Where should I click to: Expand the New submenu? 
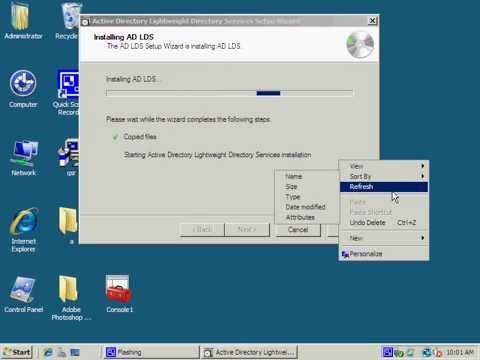pyautogui.click(x=384, y=238)
